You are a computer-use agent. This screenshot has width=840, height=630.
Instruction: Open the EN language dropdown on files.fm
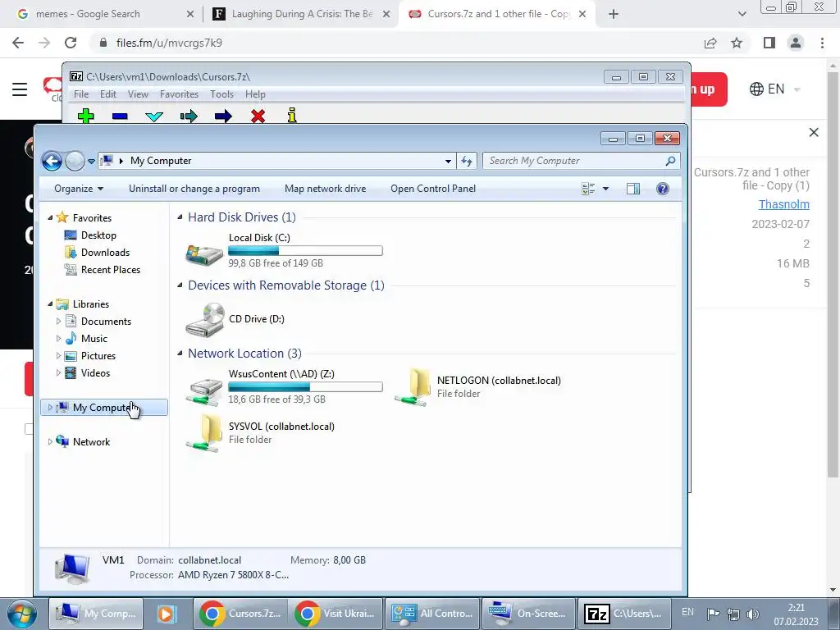tap(774, 89)
